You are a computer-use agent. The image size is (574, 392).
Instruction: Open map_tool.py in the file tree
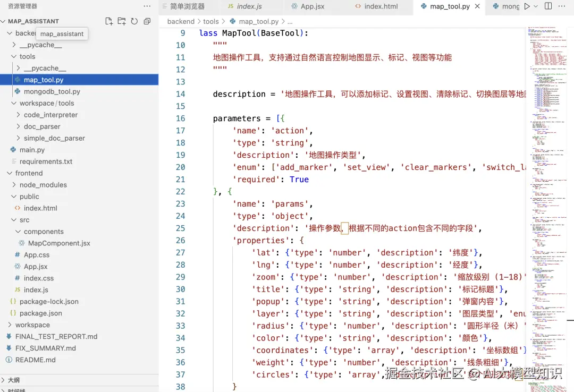tap(79, 80)
